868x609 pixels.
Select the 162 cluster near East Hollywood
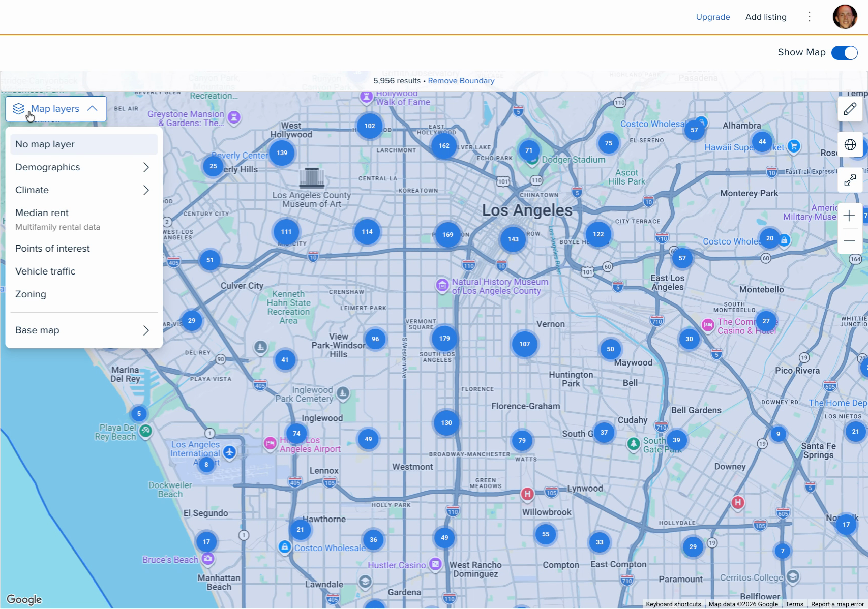(444, 146)
